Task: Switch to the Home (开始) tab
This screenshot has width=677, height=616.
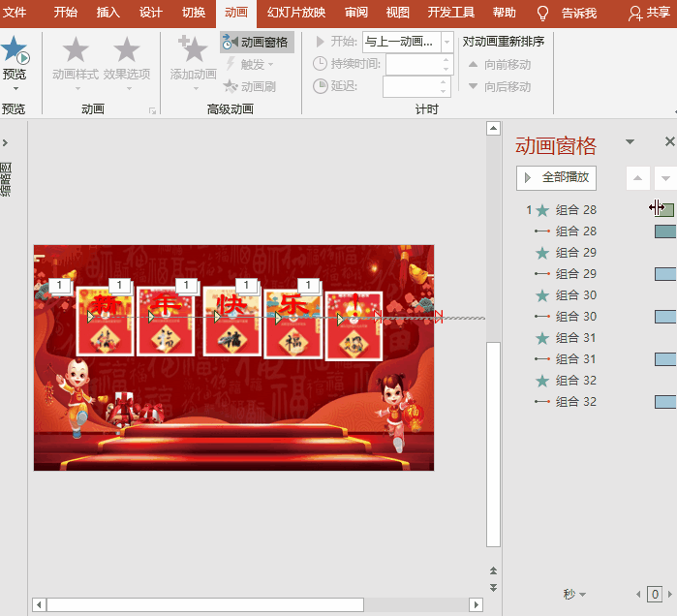Action: [x=66, y=13]
